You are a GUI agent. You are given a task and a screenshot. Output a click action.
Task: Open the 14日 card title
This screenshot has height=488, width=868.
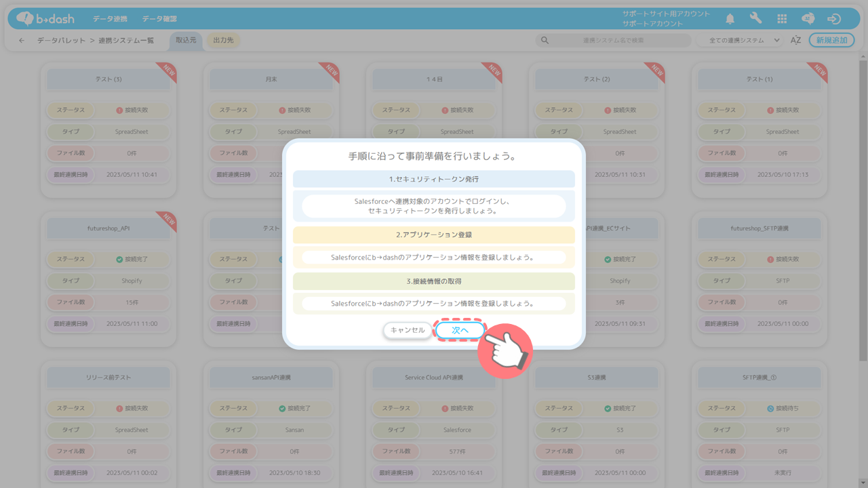point(434,80)
